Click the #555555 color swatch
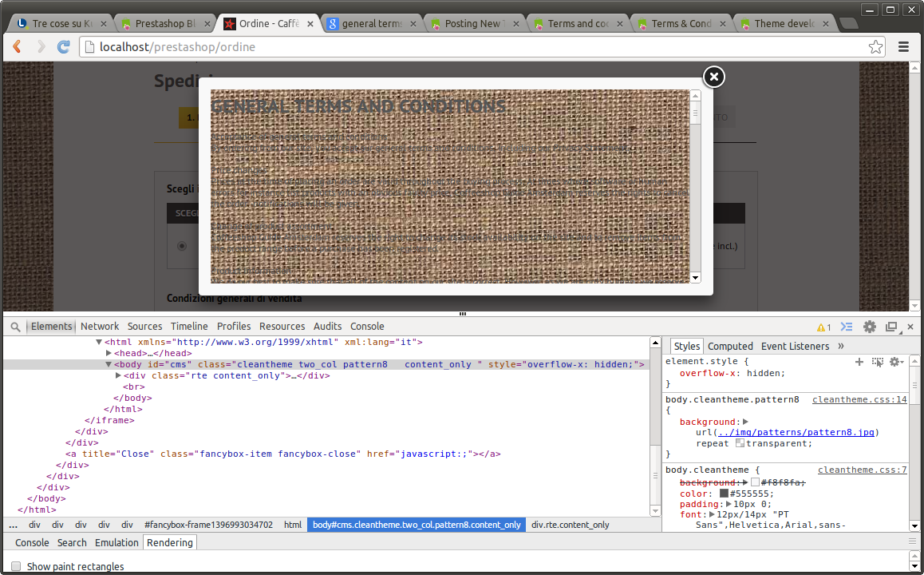This screenshot has height=575, width=924. [x=724, y=493]
